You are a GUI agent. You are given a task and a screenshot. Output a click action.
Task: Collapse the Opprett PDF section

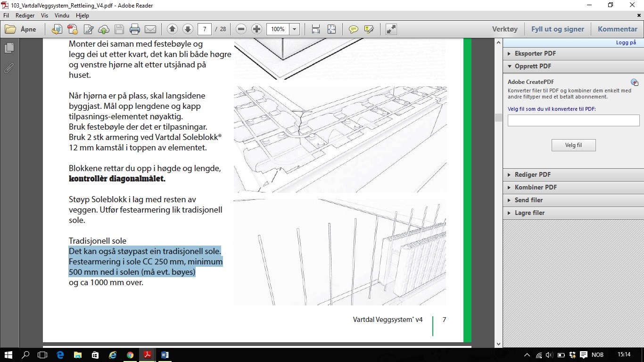[x=533, y=66]
